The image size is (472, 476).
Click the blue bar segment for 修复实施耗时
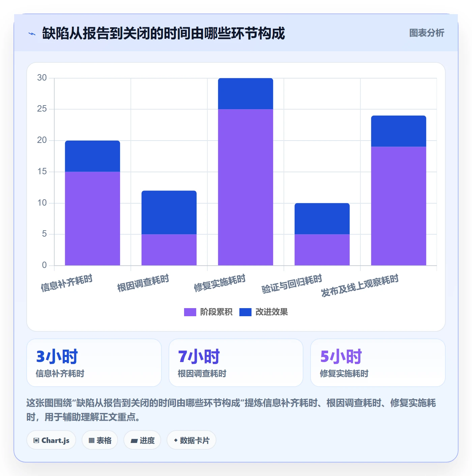[x=245, y=94]
